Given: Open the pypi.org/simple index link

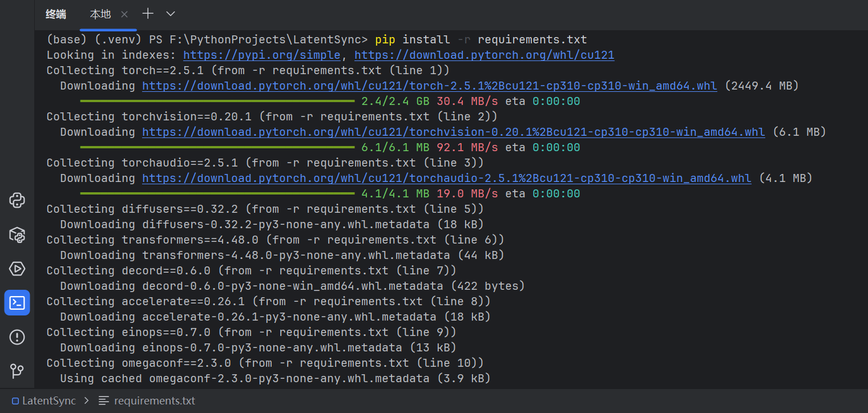Looking at the screenshot, I should pos(262,55).
